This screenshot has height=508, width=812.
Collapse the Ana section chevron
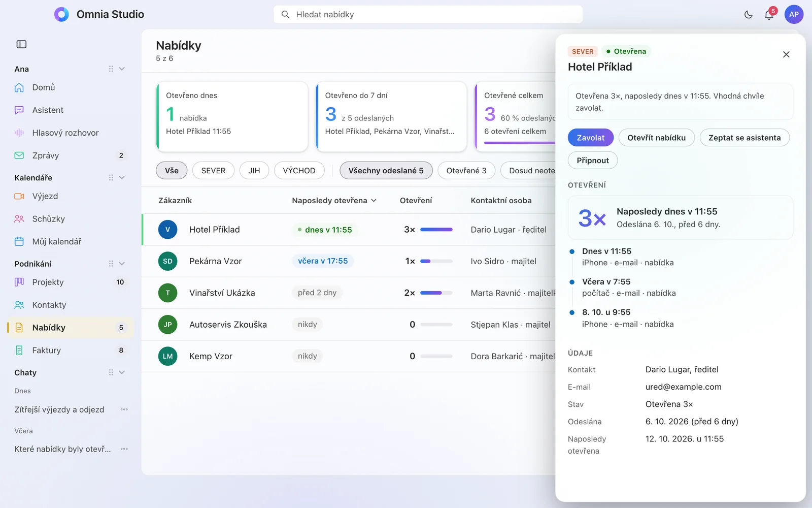pos(122,69)
